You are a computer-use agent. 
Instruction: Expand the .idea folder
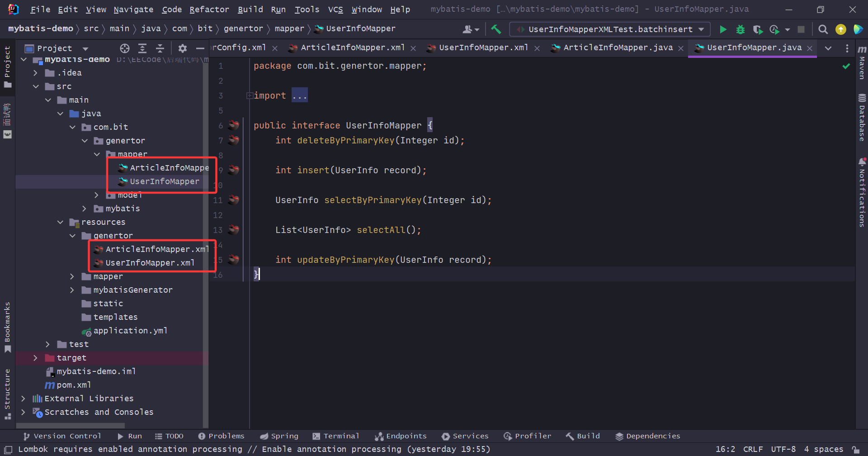(x=35, y=73)
